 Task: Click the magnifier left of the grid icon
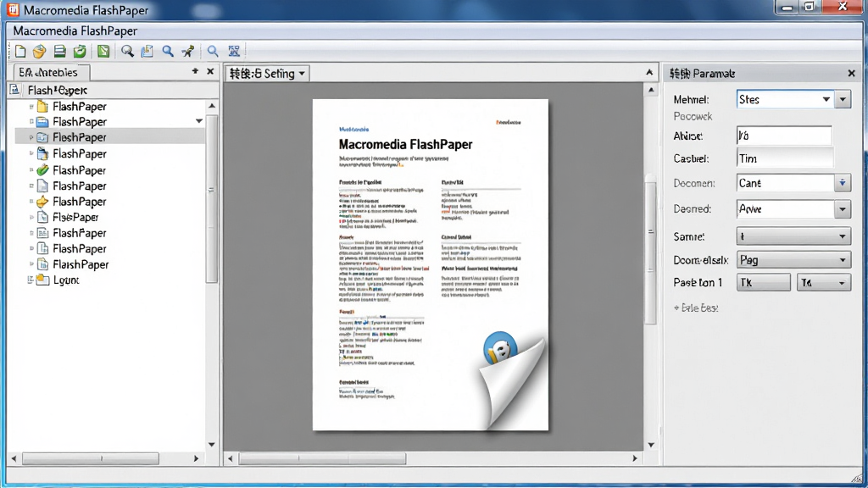(213, 52)
